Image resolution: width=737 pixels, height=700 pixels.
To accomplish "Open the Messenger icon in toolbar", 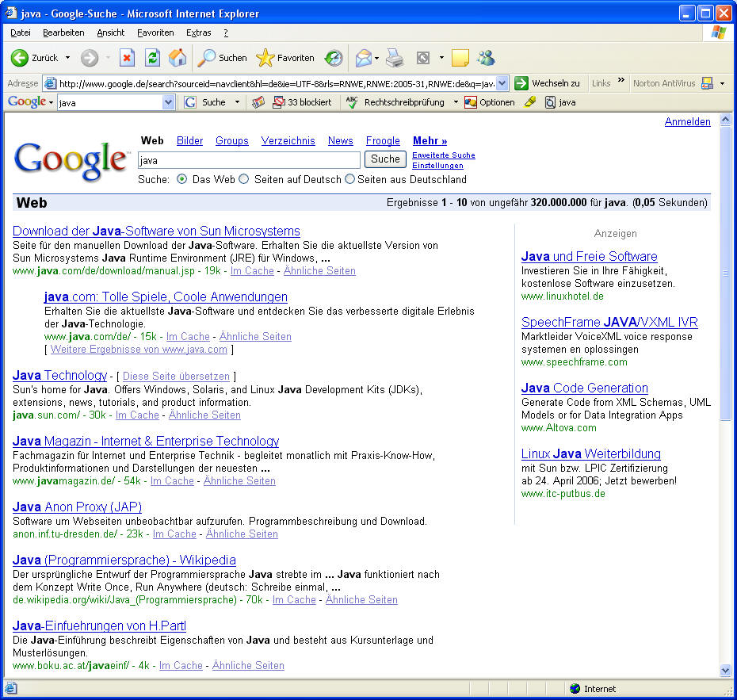I will click(x=486, y=58).
